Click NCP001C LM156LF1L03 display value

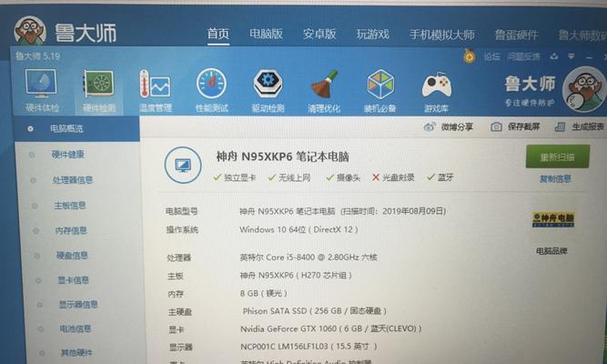309,346
